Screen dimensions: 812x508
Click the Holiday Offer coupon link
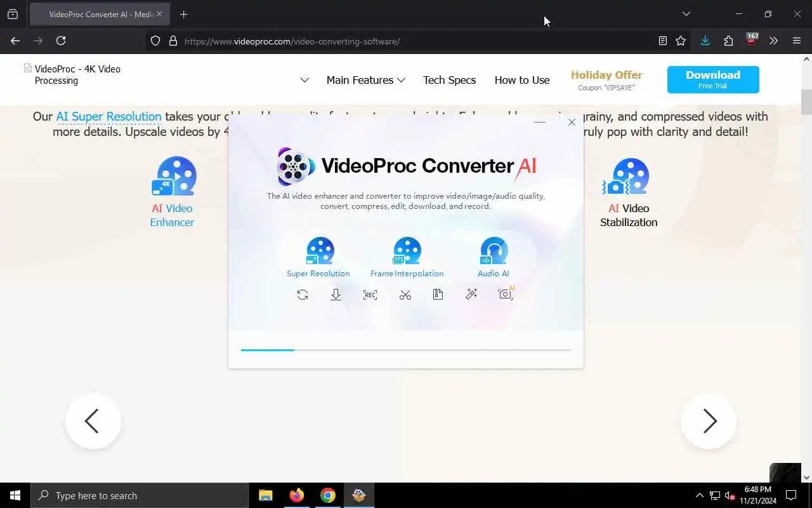click(606, 80)
